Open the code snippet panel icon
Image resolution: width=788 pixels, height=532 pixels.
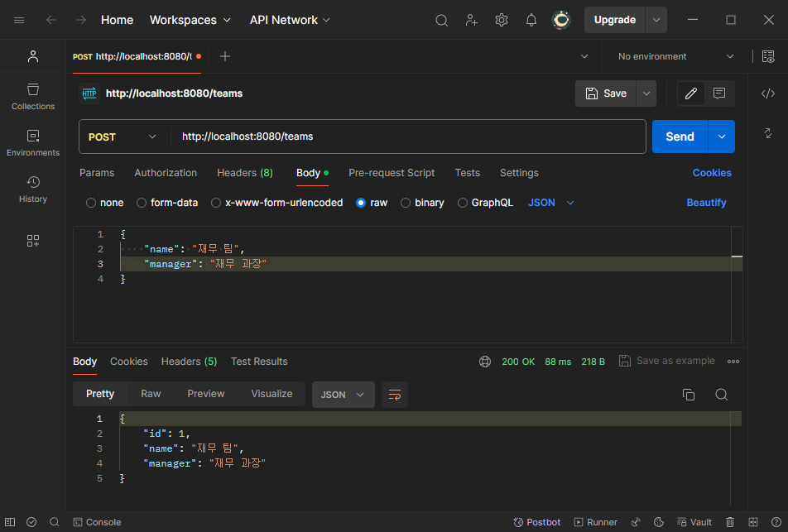coord(768,93)
